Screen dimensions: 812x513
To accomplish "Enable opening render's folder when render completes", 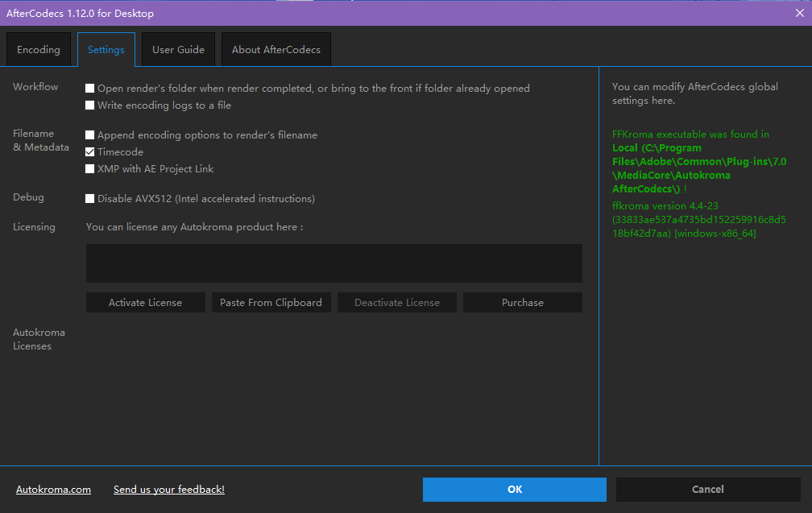I will point(90,88).
